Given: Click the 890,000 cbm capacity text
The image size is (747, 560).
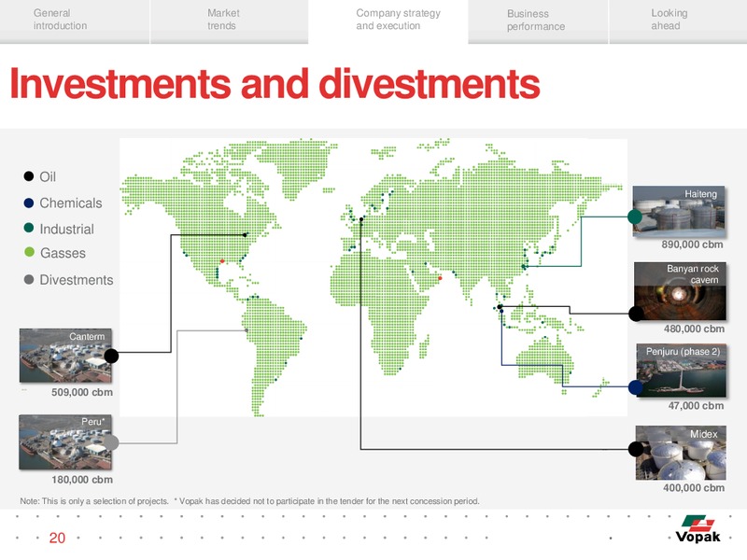Looking at the screenshot, I should [x=692, y=245].
